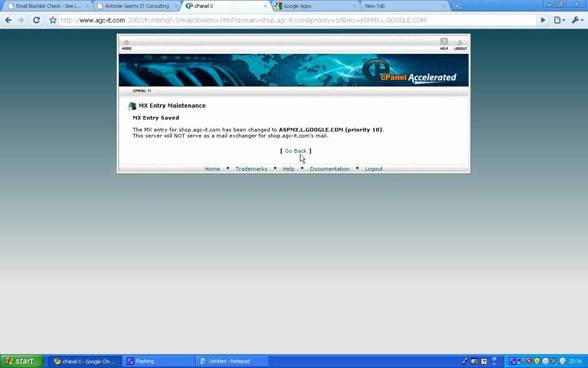Reload the page with refresh icon
Screen dimensions: 588x368
[36, 20]
